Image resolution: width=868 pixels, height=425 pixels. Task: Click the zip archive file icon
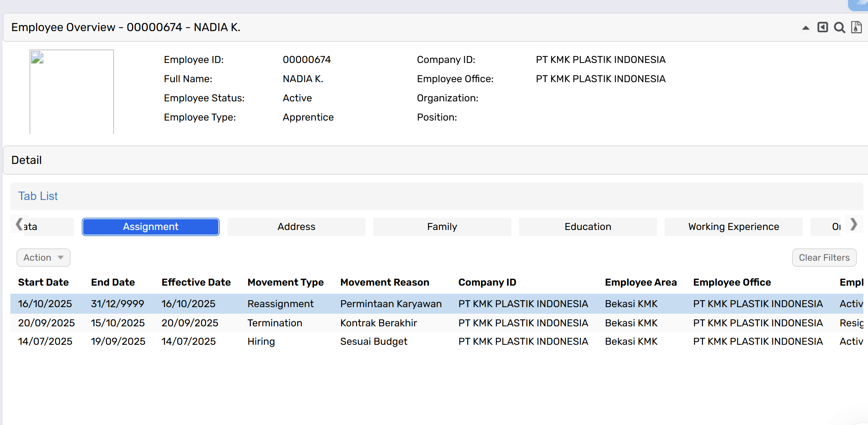(x=856, y=27)
